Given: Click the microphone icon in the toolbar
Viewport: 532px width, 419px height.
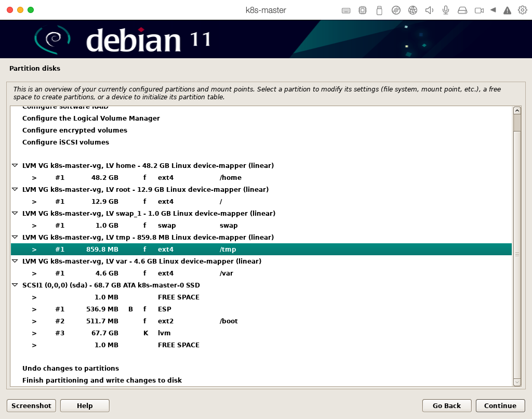Looking at the screenshot, I should 446,10.
